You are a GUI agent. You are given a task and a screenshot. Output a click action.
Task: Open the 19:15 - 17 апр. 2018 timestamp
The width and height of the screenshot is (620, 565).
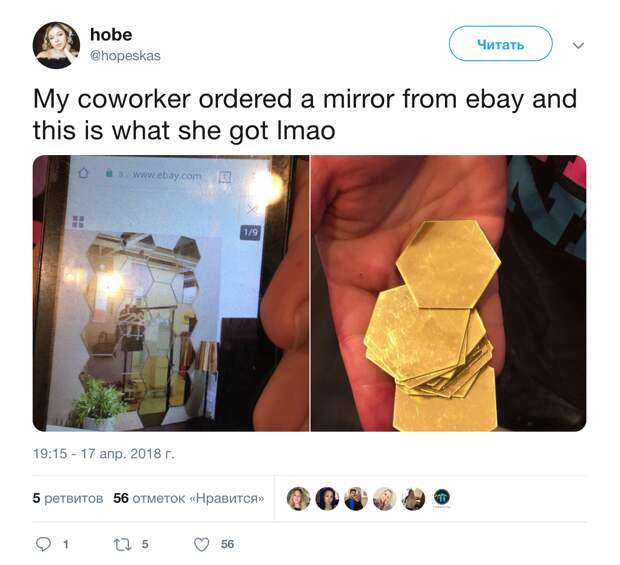point(104,454)
